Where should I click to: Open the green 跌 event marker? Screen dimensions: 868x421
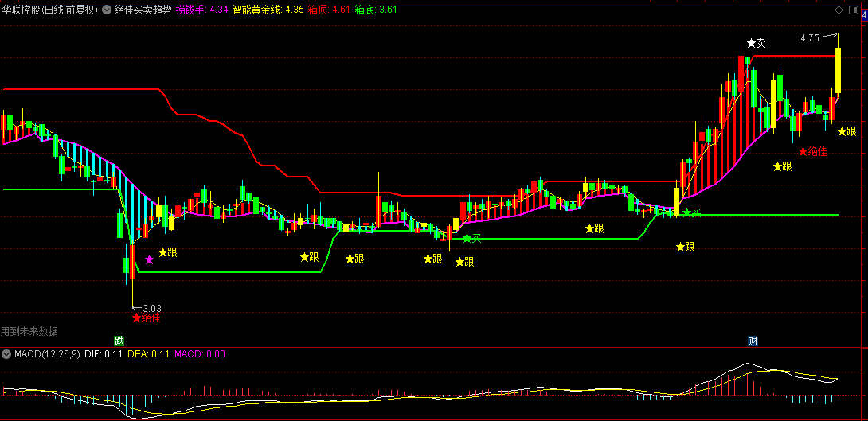click(x=119, y=341)
